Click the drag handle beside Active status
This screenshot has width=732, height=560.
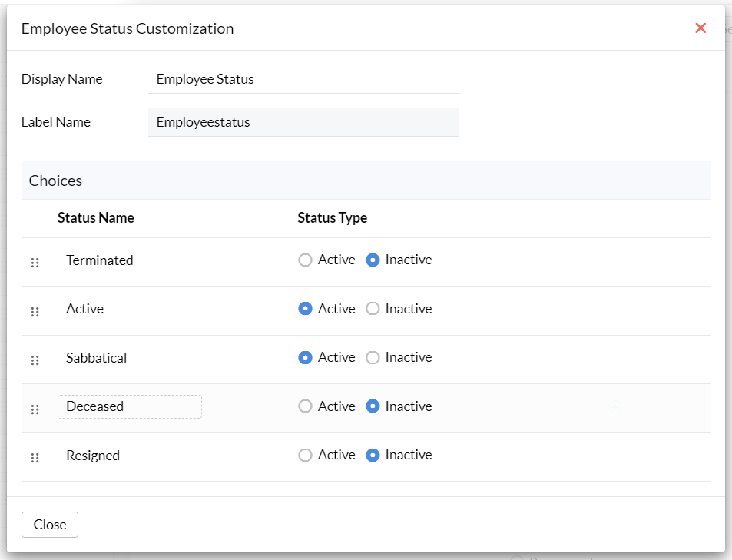click(x=35, y=311)
